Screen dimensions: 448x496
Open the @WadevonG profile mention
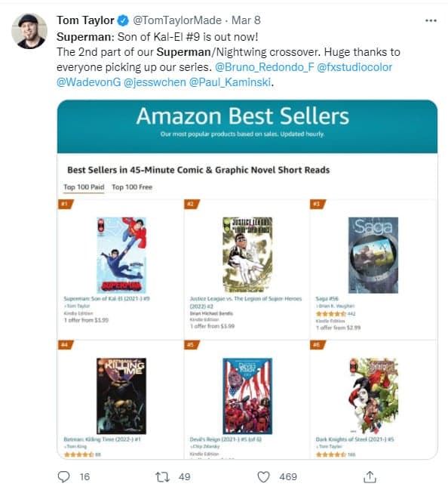pyautogui.click(x=89, y=82)
